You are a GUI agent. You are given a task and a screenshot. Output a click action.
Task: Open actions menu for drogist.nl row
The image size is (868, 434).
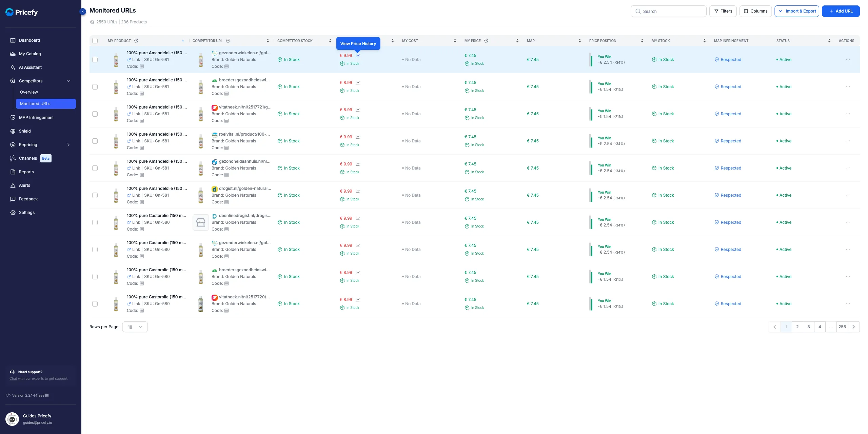(848, 195)
